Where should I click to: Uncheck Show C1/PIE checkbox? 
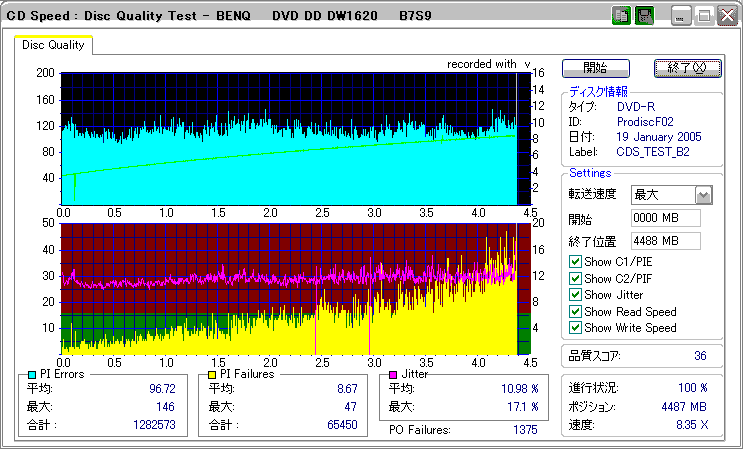point(575,262)
